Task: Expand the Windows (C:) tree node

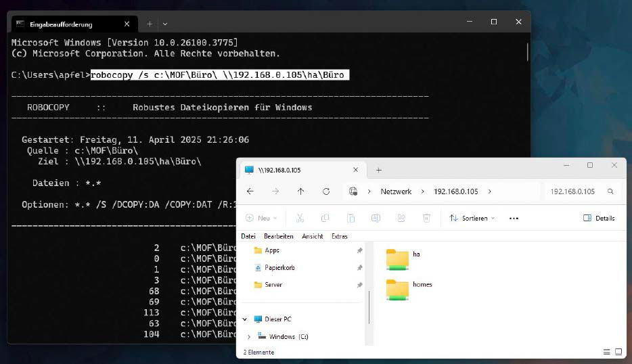Action: click(x=249, y=336)
